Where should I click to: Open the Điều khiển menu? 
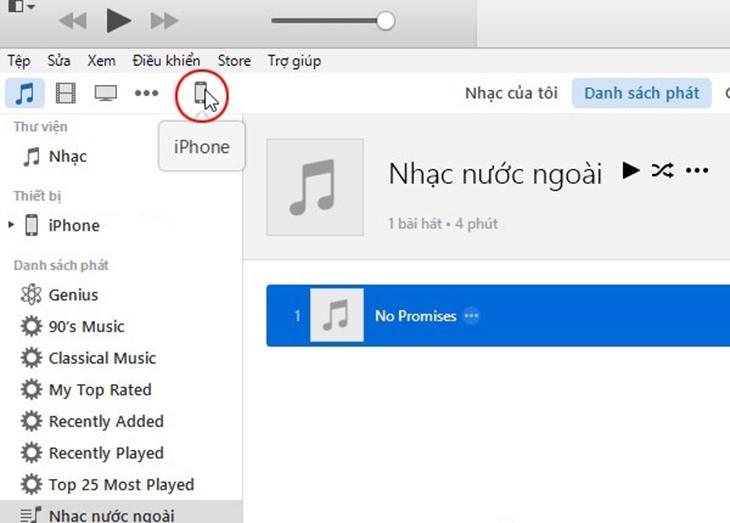pyautogui.click(x=167, y=61)
